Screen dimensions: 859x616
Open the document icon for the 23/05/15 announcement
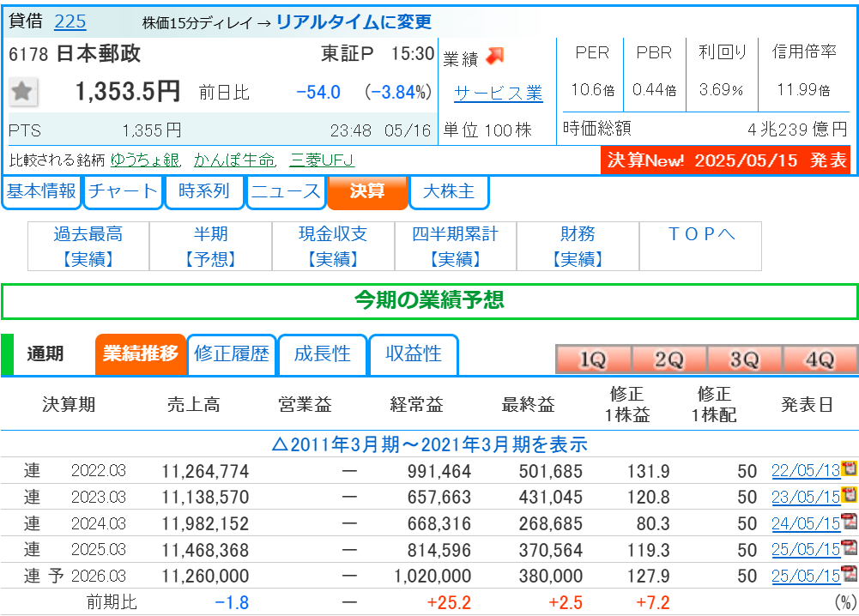point(850,495)
